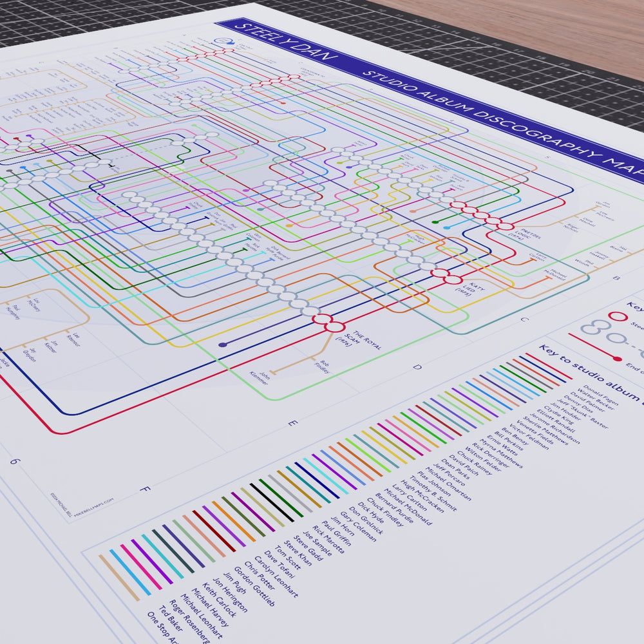
Task: Click the name "Dick Hyde" in the key
Action: 370,513
